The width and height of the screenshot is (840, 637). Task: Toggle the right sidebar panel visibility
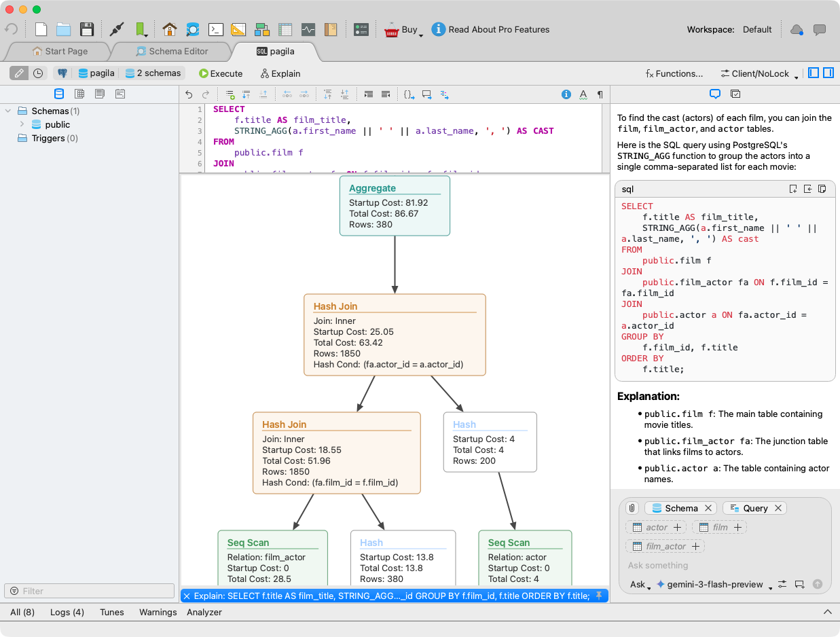[828, 73]
